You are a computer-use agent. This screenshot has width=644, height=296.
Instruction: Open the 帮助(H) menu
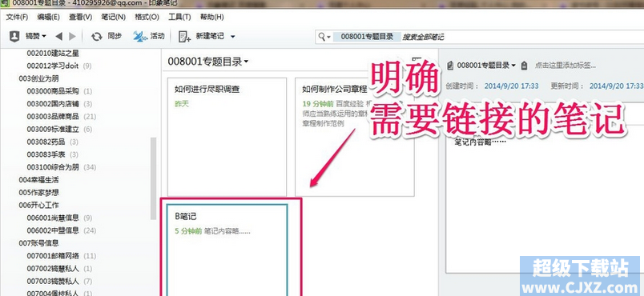pos(212,18)
